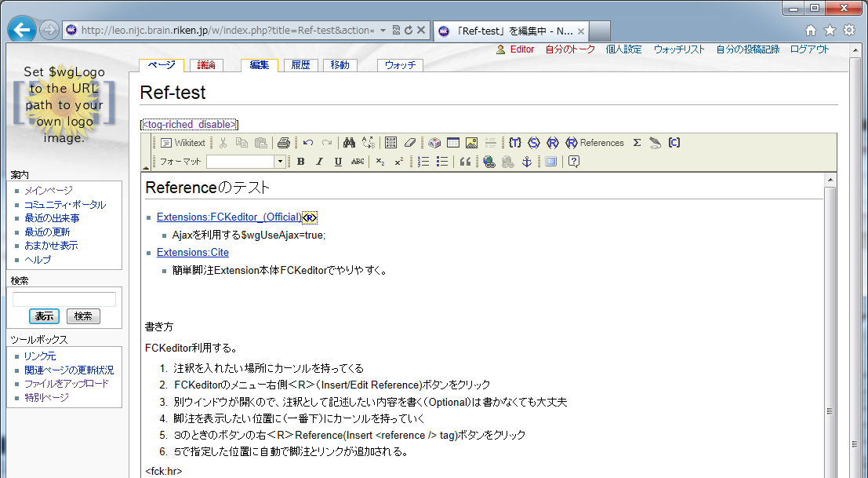868x478 pixels.
Task: Insert link using globe chain icon
Action: (x=489, y=162)
